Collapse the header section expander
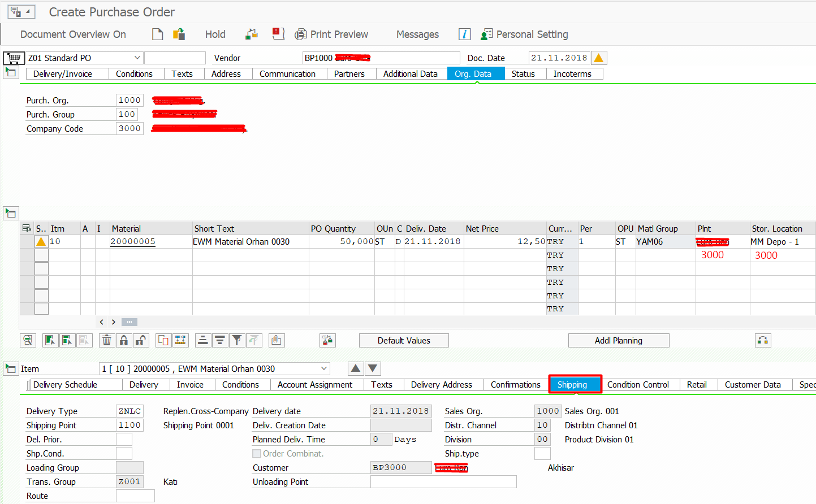This screenshot has height=504, width=816. [11, 72]
